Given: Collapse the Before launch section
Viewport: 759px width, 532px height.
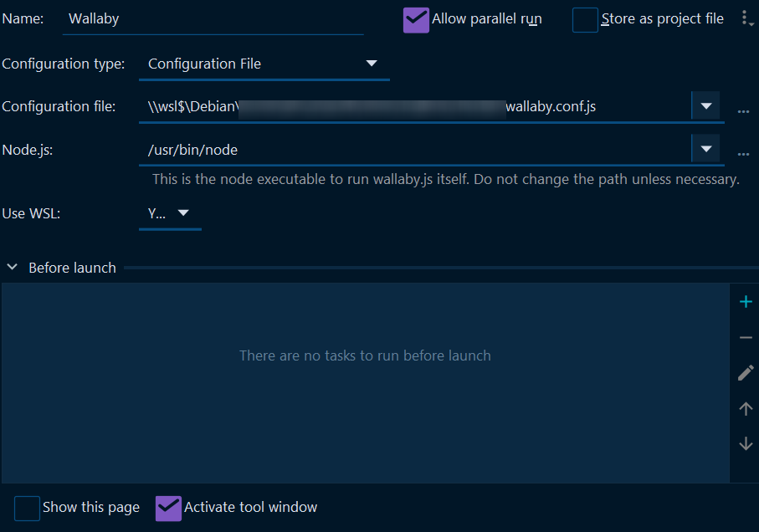Looking at the screenshot, I should tap(12, 267).
